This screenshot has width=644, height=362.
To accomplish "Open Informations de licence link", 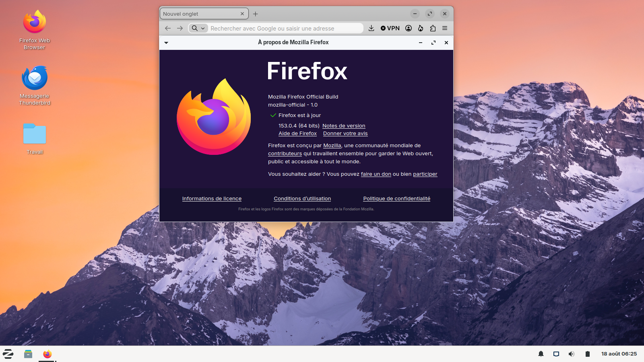I will click(x=212, y=199).
